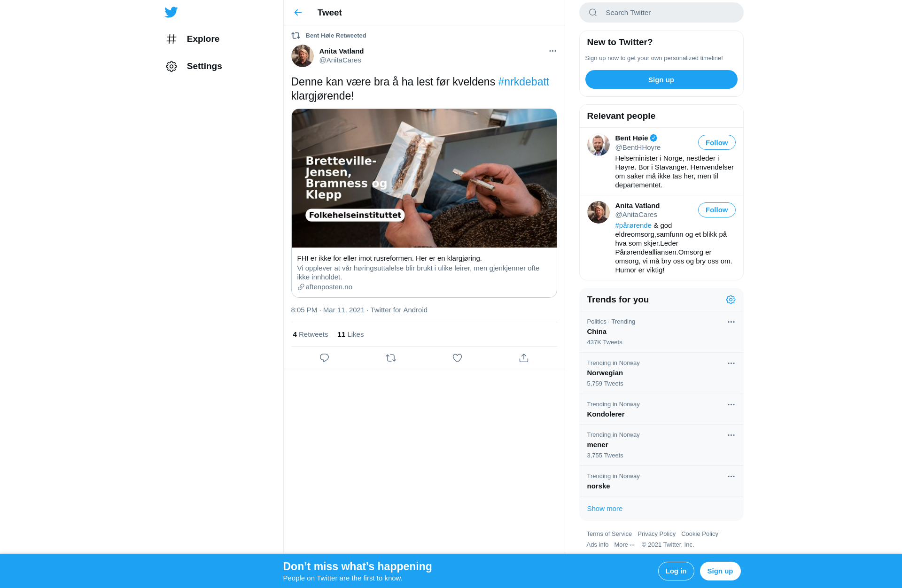Go back using the arrow icon

298,13
